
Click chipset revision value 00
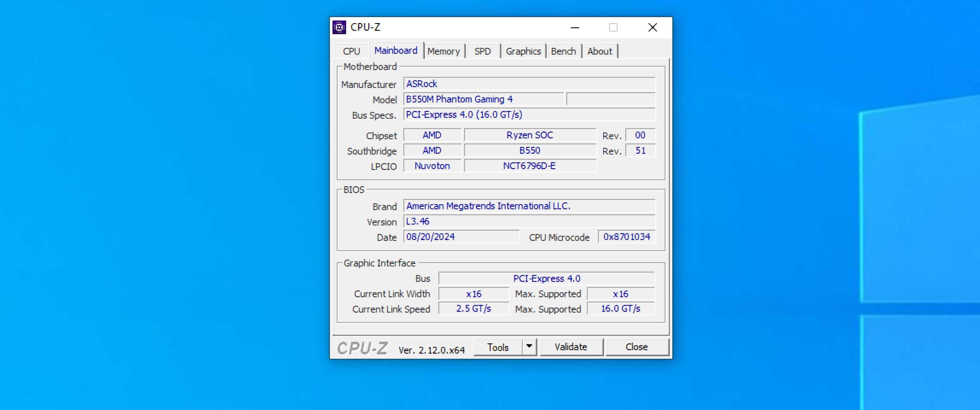pyautogui.click(x=640, y=135)
